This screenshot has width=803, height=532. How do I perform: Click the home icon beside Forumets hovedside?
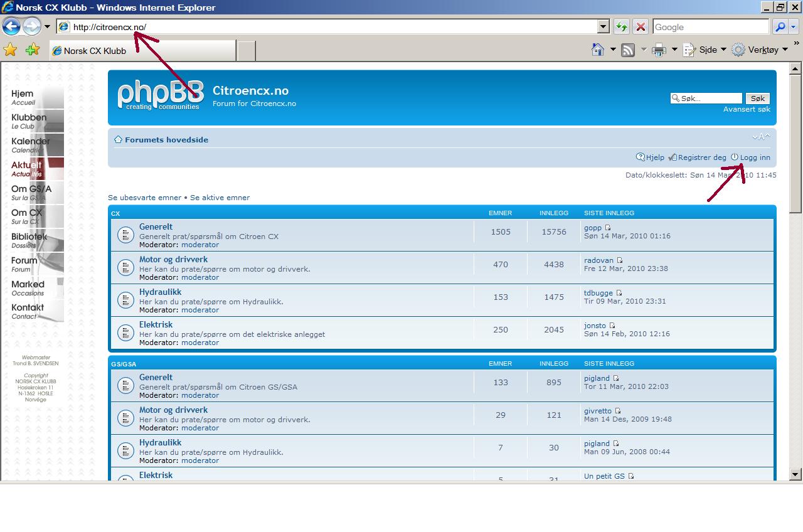coord(118,139)
